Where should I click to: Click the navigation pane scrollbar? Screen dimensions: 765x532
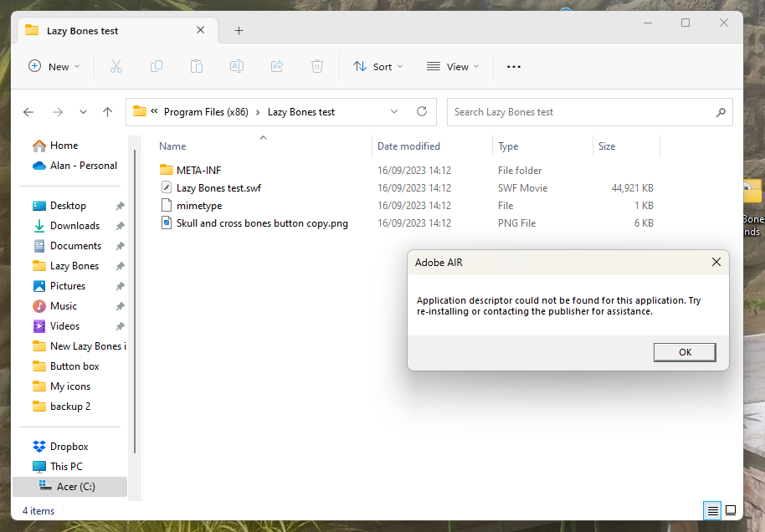(x=135, y=301)
